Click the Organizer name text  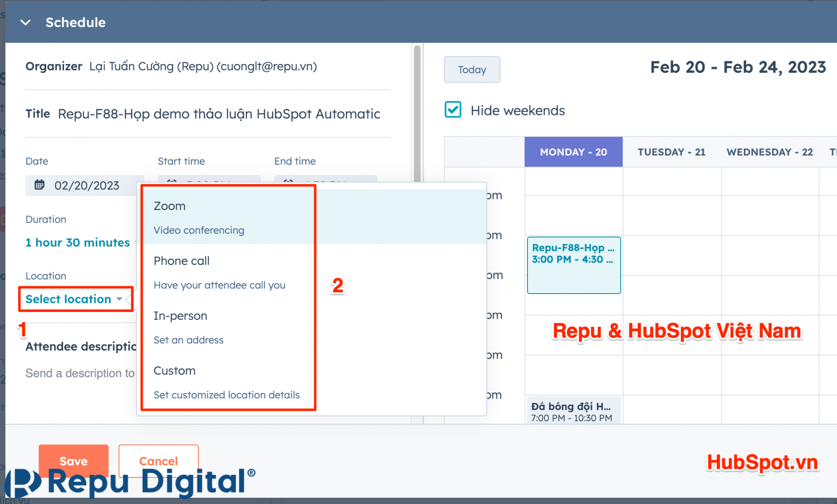[x=203, y=67]
